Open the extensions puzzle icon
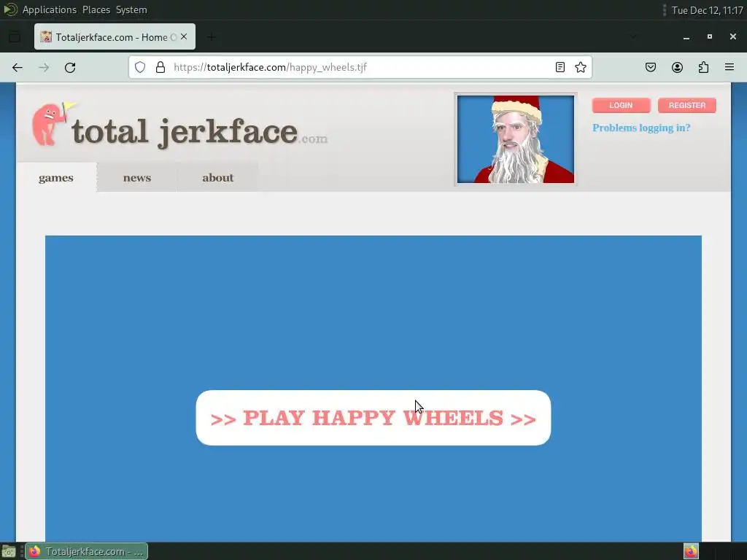The height and width of the screenshot is (560, 747). click(x=703, y=67)
